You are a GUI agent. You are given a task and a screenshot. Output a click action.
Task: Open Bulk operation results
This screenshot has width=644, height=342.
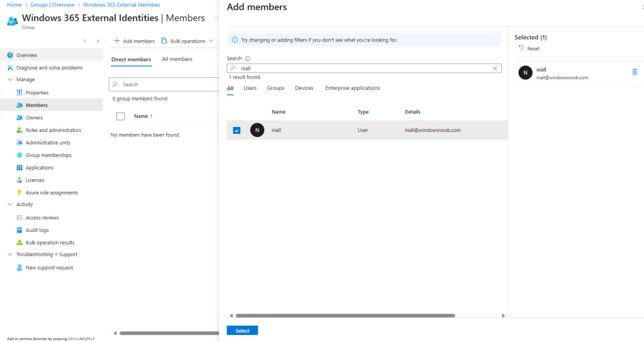click(x=50, y=243)
